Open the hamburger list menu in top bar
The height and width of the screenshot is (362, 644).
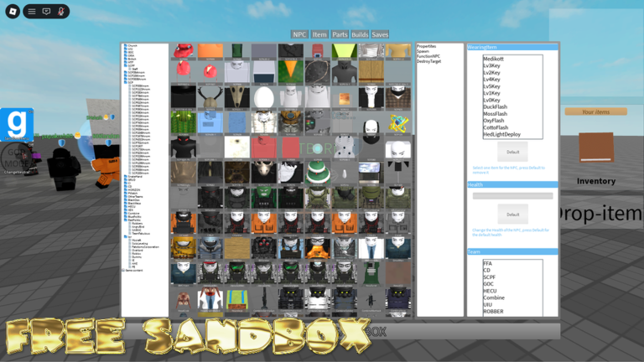coord(32,12)
